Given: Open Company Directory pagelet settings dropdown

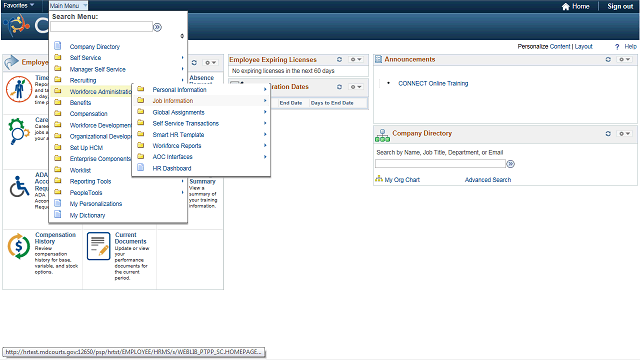Looking at the screenshot, I should coord(624,133).
